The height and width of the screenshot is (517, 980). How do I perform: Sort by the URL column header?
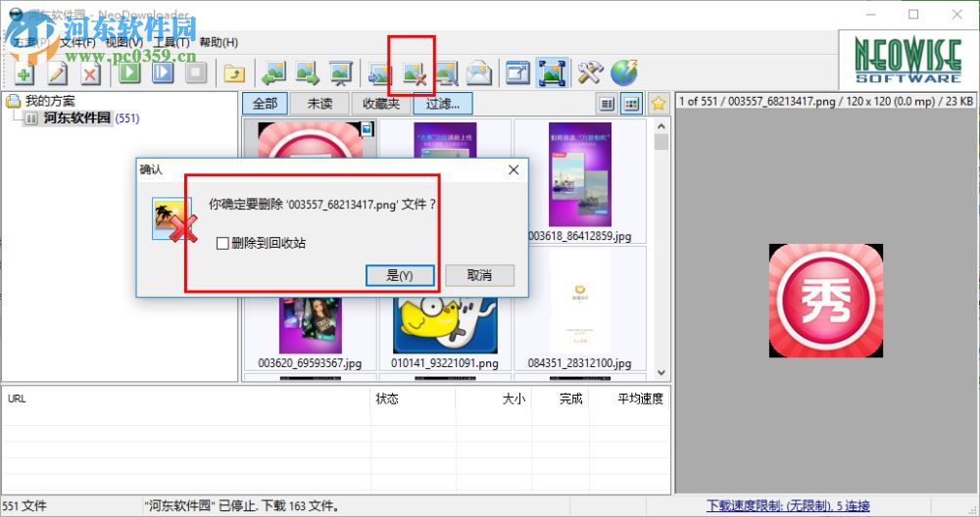click(186, 399)
